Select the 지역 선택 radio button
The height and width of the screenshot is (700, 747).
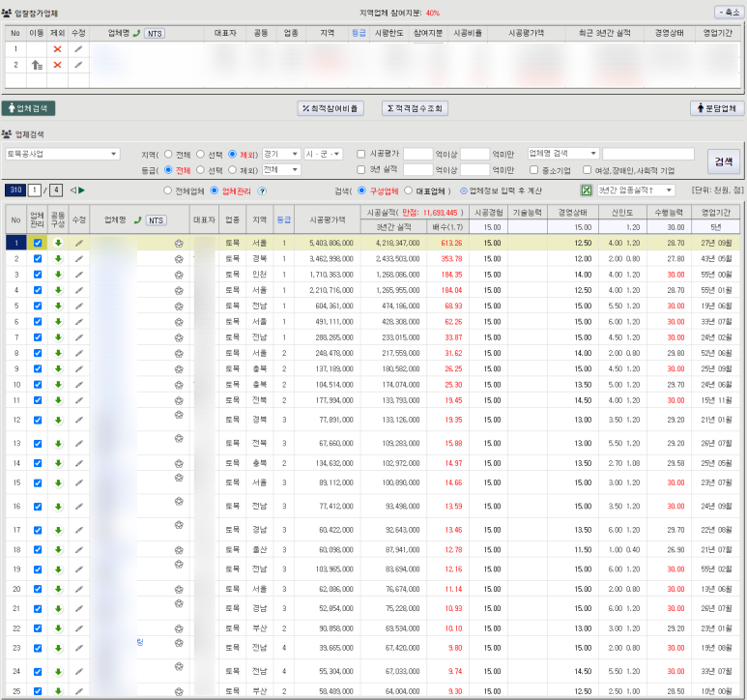click(201, 155)
